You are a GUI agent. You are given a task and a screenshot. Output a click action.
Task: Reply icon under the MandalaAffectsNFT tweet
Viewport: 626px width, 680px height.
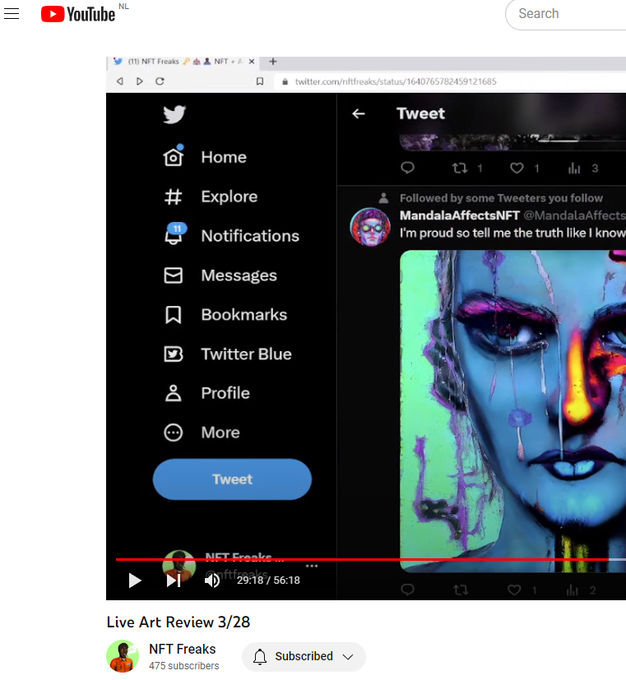407,590
